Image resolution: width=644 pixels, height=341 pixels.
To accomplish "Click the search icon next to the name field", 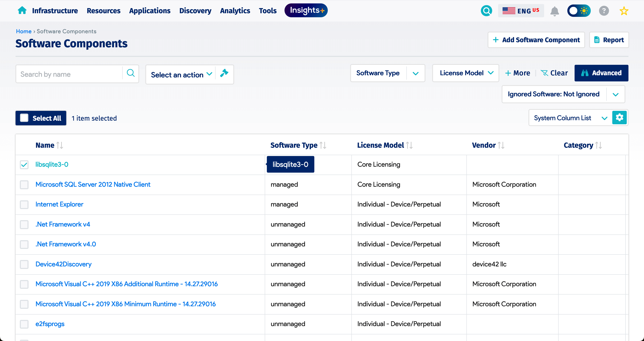I will 131,73.
